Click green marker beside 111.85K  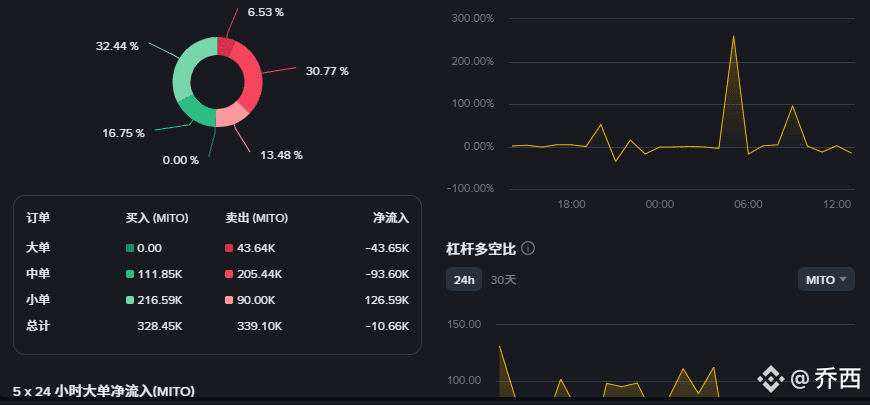[130, 274]
